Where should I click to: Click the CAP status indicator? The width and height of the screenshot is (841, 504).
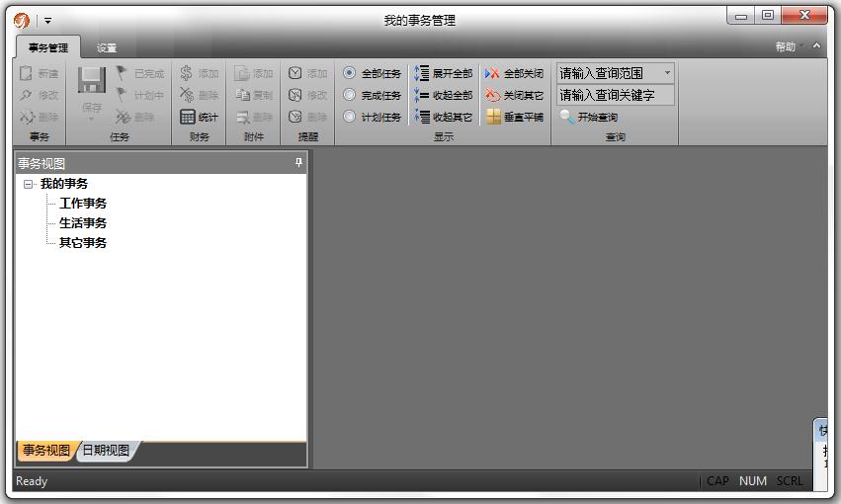(x=717, y=481)
